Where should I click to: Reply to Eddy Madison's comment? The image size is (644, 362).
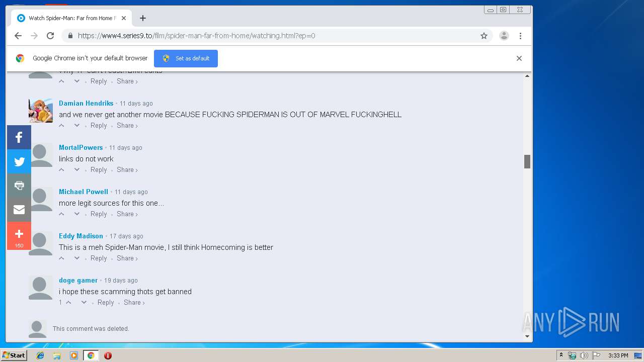(x=99, y=258)
